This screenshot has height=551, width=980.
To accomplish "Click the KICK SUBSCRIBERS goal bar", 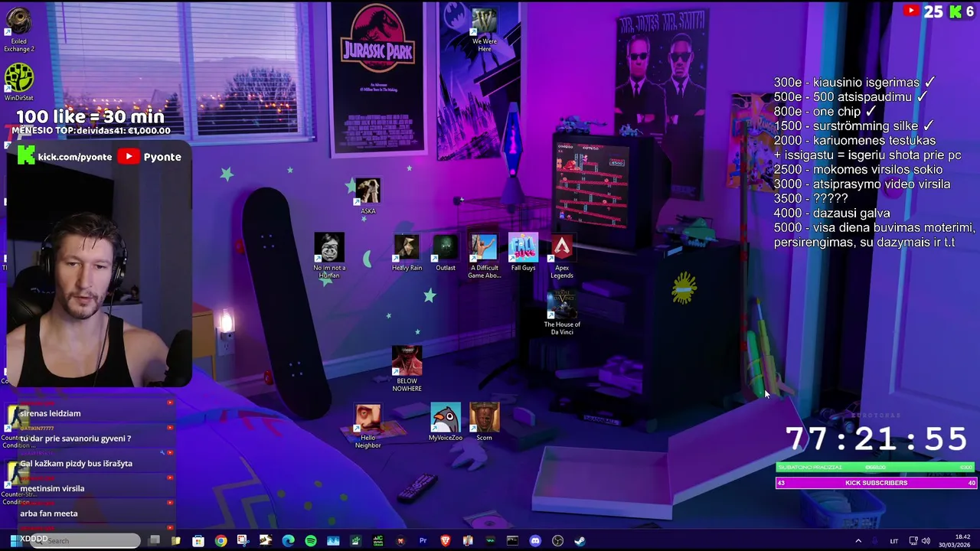I will click(876, 483).
